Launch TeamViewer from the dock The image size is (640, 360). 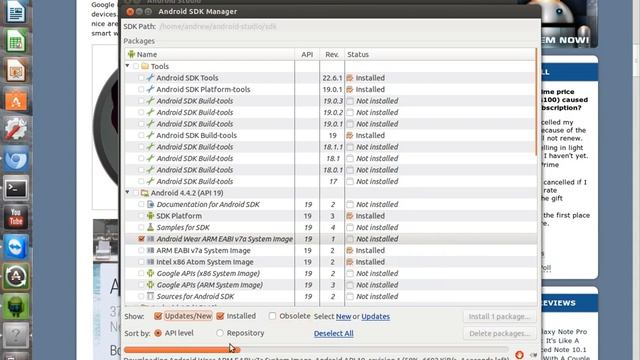[x=16, y=247]
